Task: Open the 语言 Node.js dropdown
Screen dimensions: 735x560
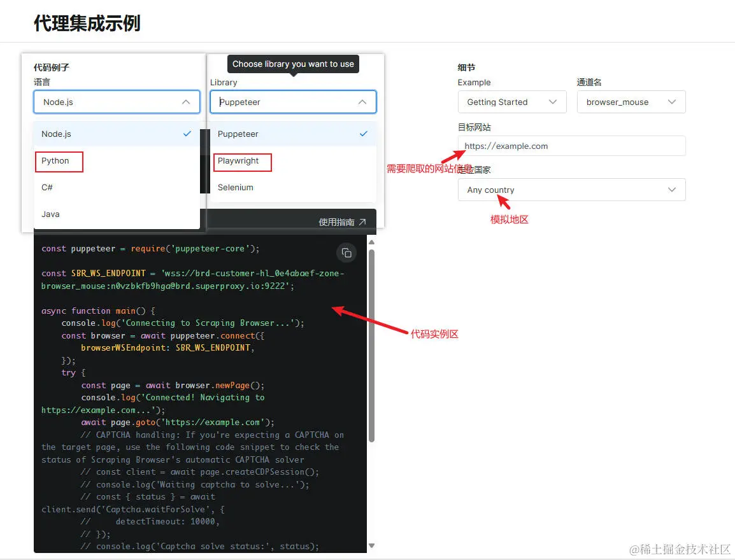Action: (117, 102)
